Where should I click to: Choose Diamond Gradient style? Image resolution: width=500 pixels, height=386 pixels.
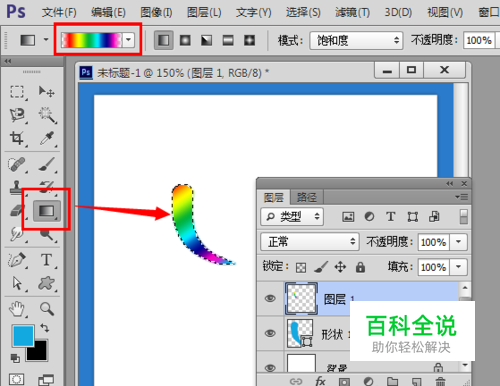[x=249, y=40]
